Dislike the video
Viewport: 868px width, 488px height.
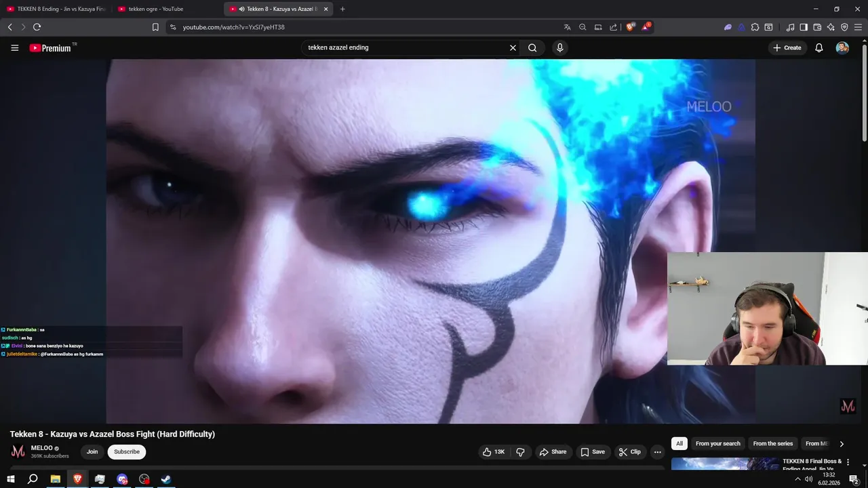[x=521, y=452]
